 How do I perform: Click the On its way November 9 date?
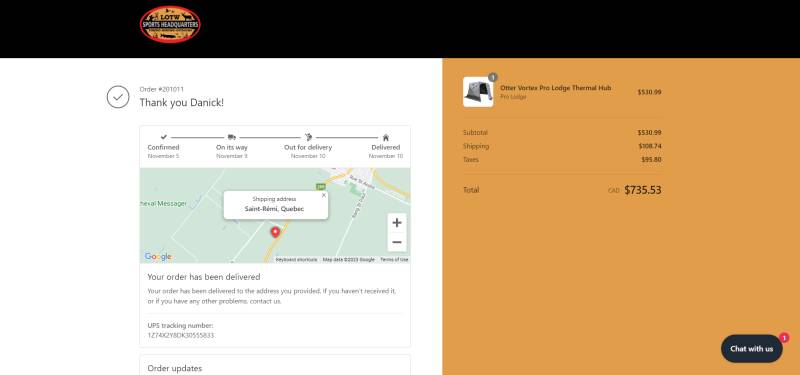(x=232, y=156)
